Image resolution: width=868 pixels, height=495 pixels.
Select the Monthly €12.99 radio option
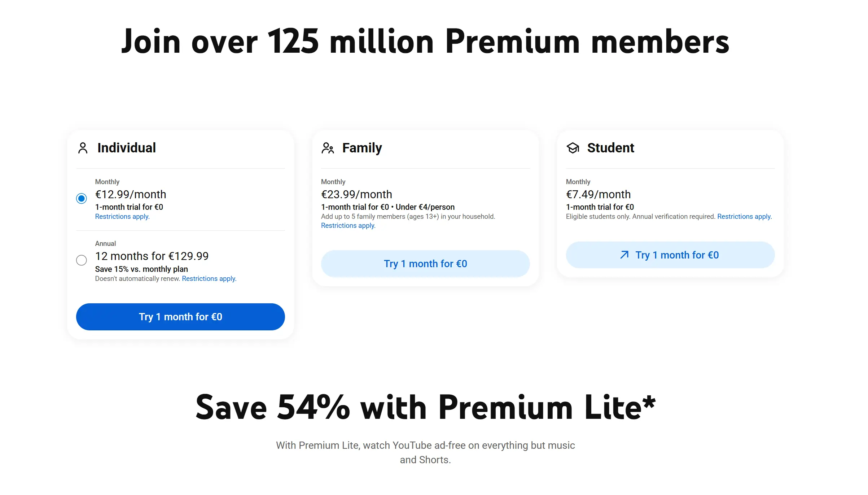(82, 199)
